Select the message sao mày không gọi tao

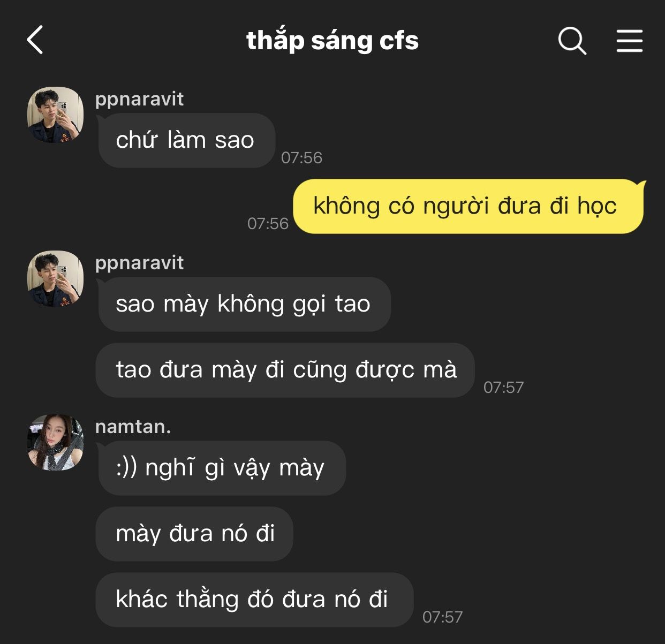pyautogui.click(x=244, y=304)
